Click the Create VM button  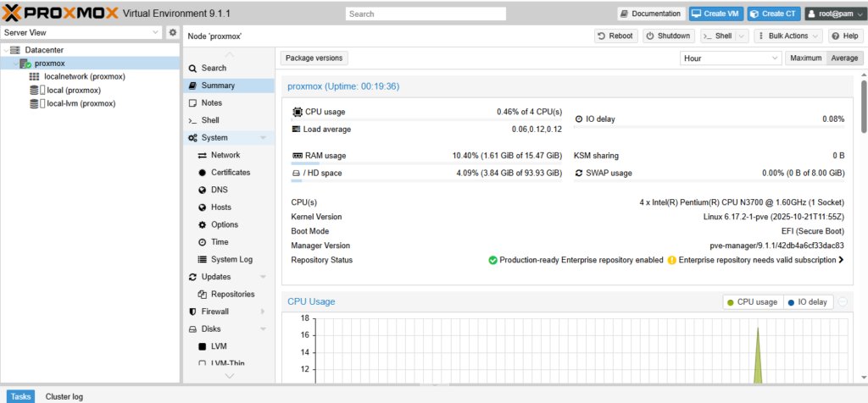[x=715, y=14]
